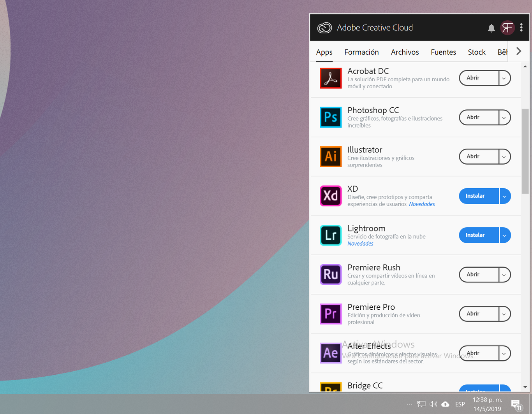
Task: Click the Acrobat DC app icon
Action: [x=330, y=78]
